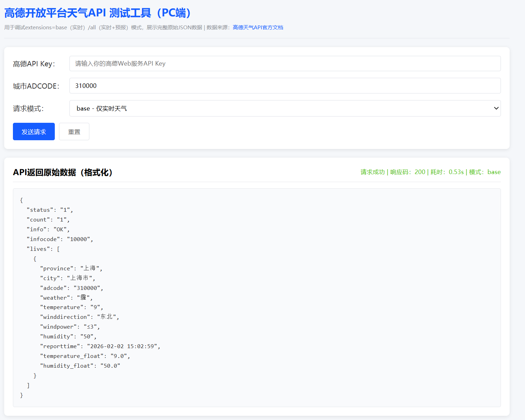525x420 pixels.
Task: Click the 城市ADCODE input containing 310000
Action: coord(285,86)
